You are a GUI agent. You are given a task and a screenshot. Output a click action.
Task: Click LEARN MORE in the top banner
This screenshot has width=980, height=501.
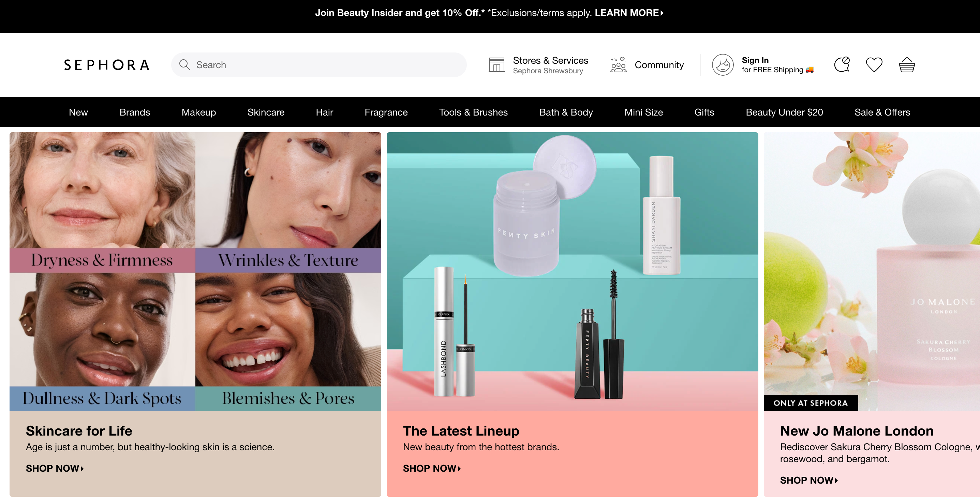pyautogui.click(x=629, y=13)
